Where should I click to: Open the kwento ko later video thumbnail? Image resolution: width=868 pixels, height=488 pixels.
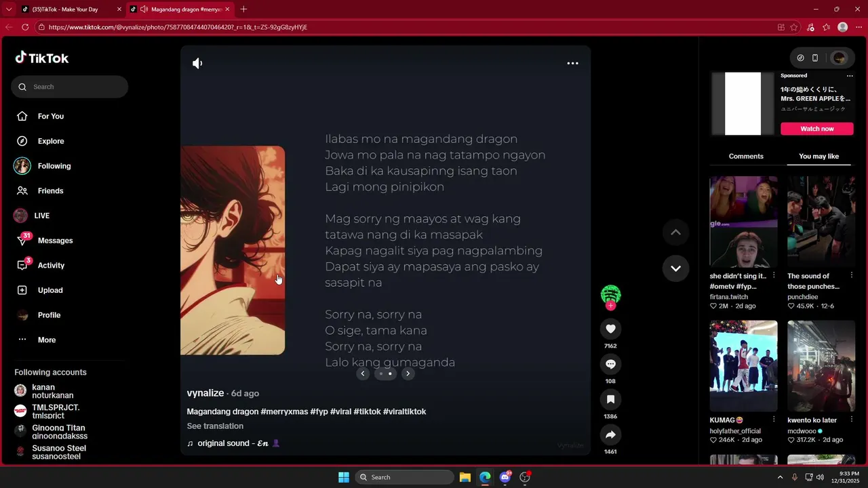point(821,366)
